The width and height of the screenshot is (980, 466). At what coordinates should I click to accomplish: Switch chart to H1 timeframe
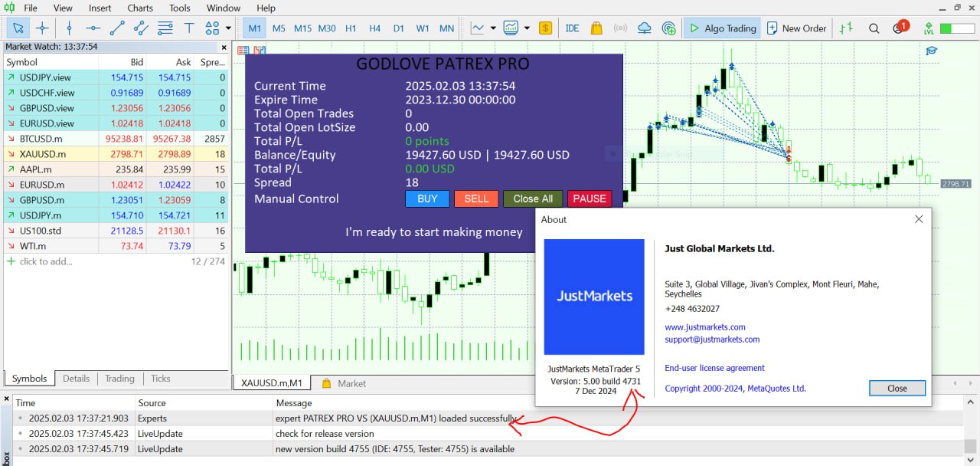tap(351, 28)
